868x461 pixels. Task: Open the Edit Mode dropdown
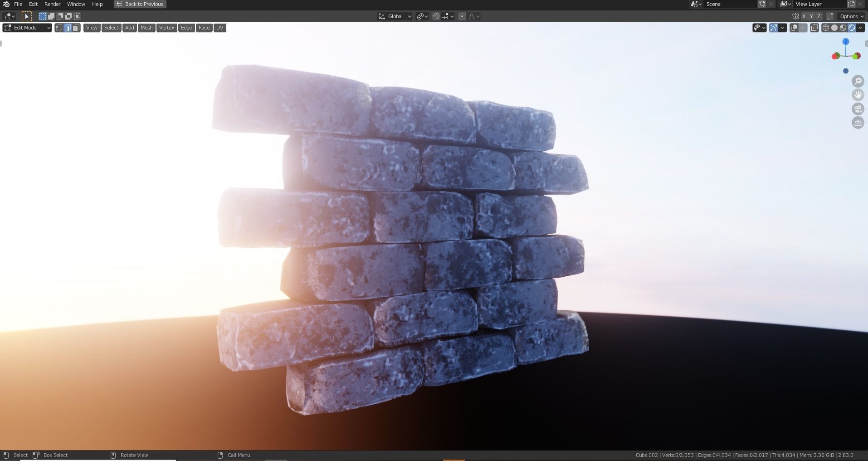[27, 28]
